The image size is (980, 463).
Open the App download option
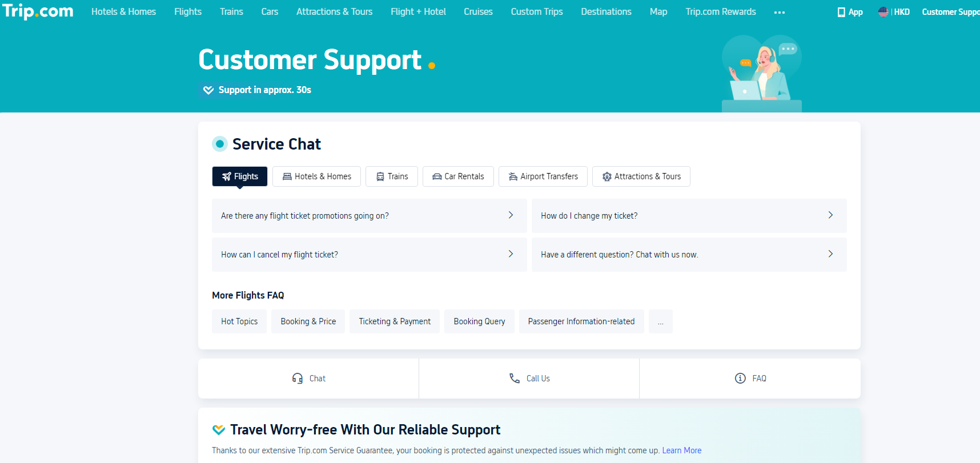click(850, 11)
